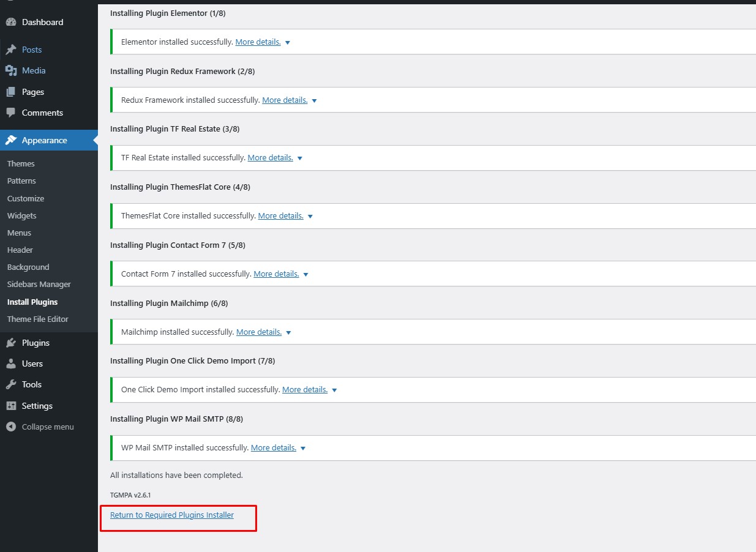Image resolution: width=756 pixels, height=552 pixels.
Task: Open Theme File Editor submenu item
Action: pyautogui.click(x=38, y=319)
